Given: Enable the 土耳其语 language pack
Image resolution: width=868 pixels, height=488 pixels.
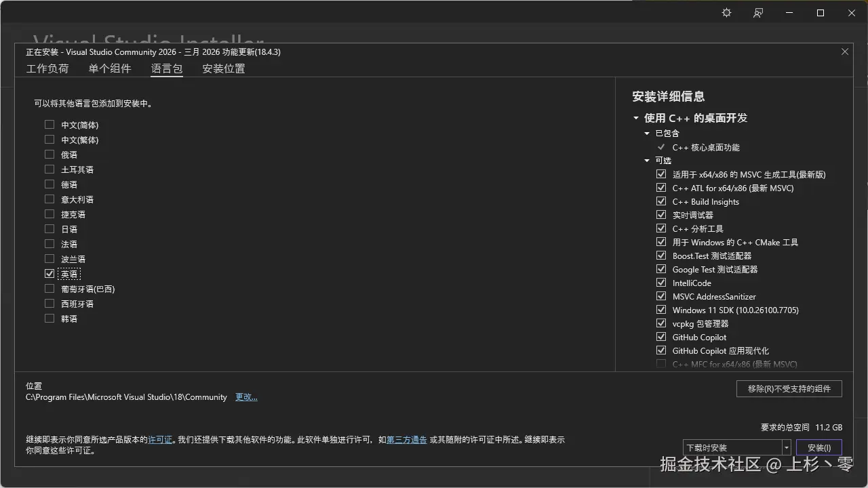Looking at the screenshot, I should [x=50, y=169].
